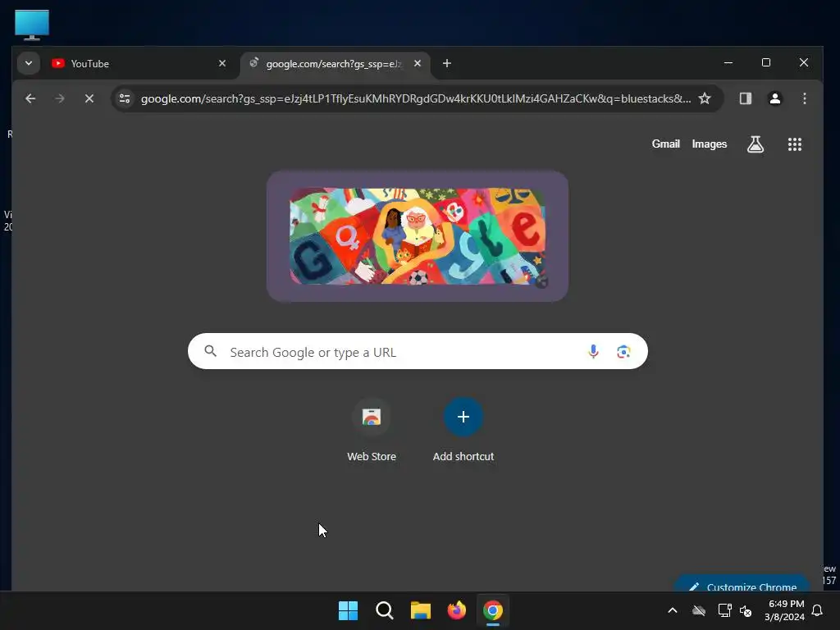Maximize the Chrome window
Image resolution: width=840 pixels, height=630 pixels.
766,62
